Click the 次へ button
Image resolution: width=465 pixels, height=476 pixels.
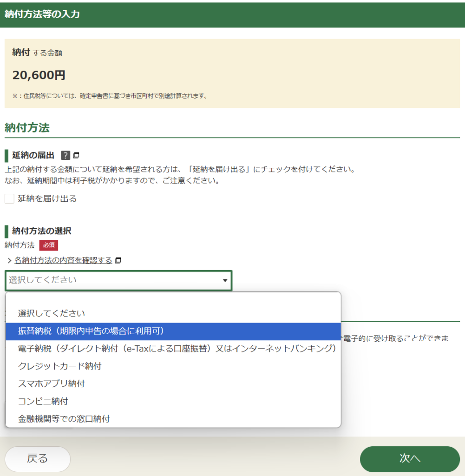click(410, 459)
